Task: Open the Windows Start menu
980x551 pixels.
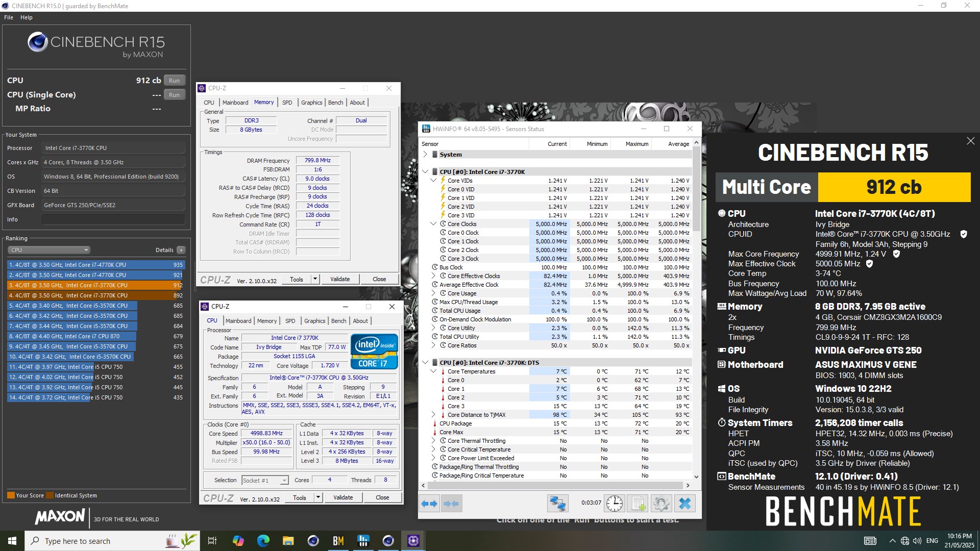Action: coord(12,541)
